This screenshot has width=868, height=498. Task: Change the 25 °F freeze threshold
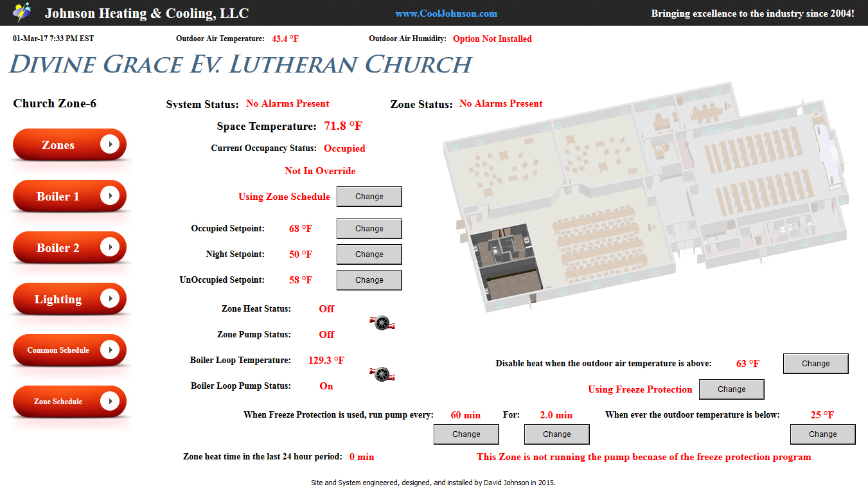pos(823,434)
